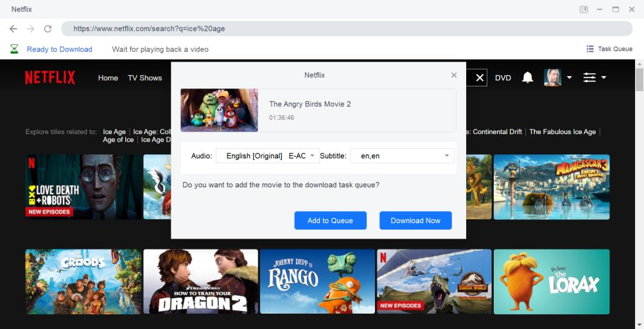This screenshot has height=329, width=644.
Task: Click the Task Queue label
Action: pyautogui.click(x=615, y=49)
